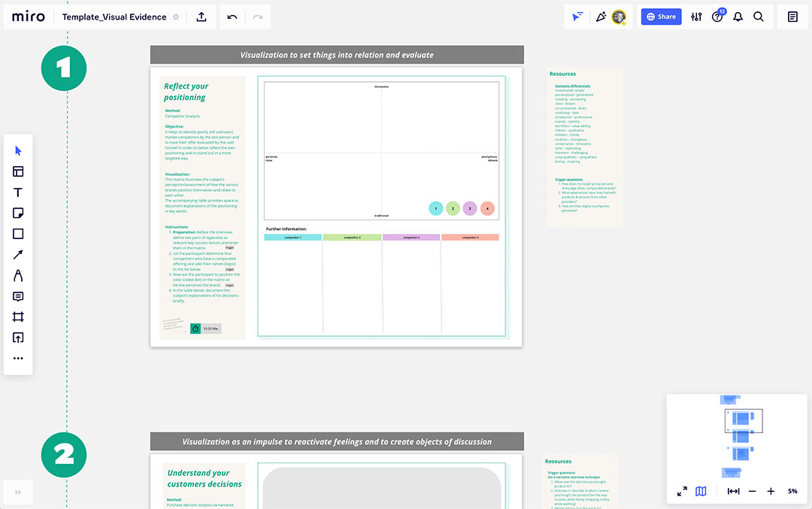Click the Upload tool in left toolbar
Screen dimensions: 812x509
(x=18, y=338)
